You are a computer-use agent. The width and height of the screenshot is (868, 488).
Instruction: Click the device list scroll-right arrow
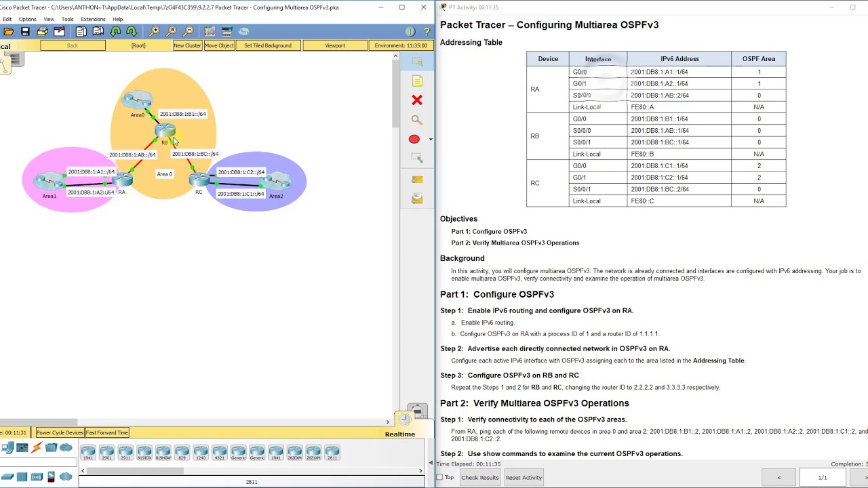point(420,470)
